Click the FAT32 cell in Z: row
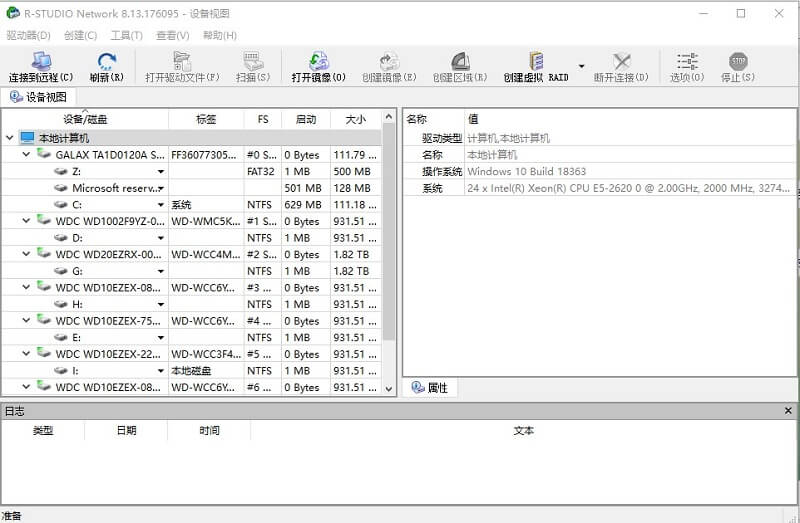This screenshot has height=523, width=800. point(263,171)
